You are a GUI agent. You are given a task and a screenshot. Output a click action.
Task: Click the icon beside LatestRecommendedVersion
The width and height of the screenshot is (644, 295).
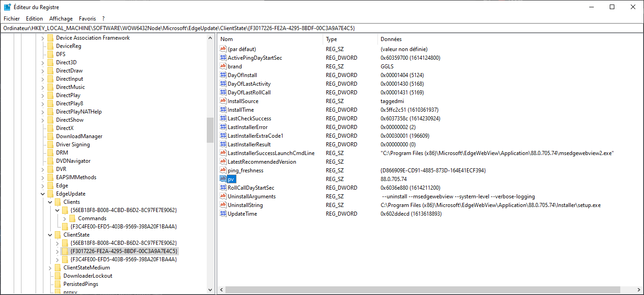tap(223, 161)
